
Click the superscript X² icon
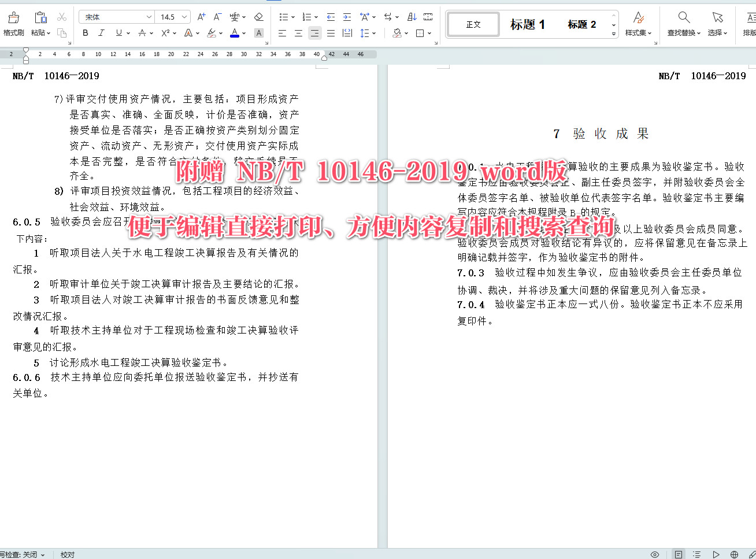point(165,32)
